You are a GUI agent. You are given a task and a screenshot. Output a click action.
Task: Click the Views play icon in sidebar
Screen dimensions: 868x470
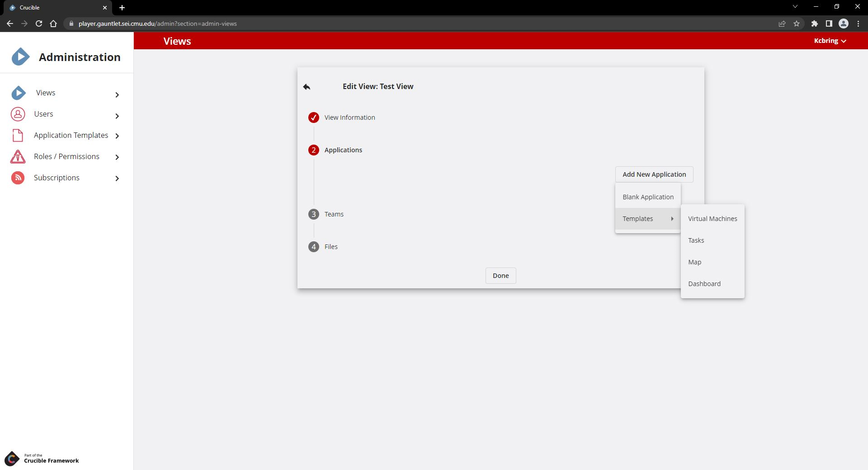click(18, 93)
